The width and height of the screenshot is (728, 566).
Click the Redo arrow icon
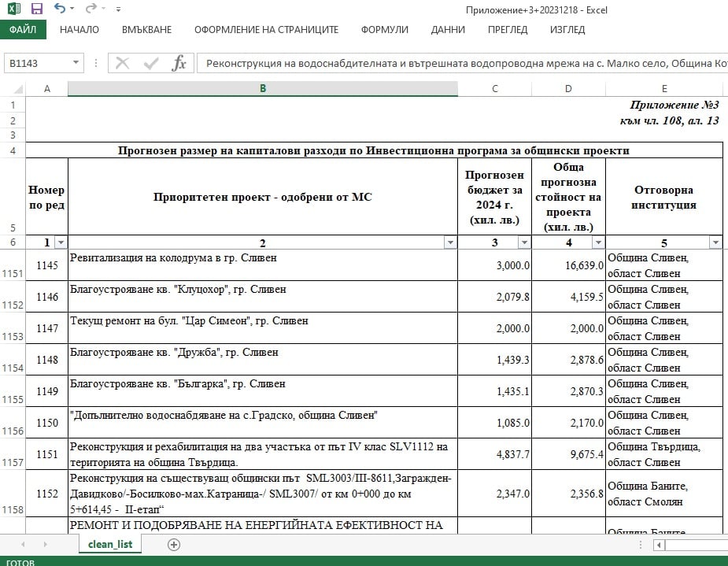(91, 9)
